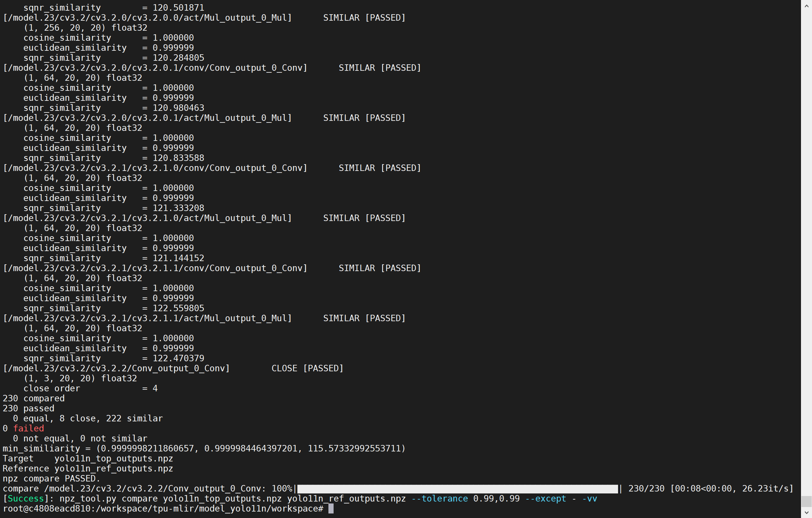The height and width of the screenshot is (518, 812).
Task: Click the red 'failed' word
Action: point(29,428)
